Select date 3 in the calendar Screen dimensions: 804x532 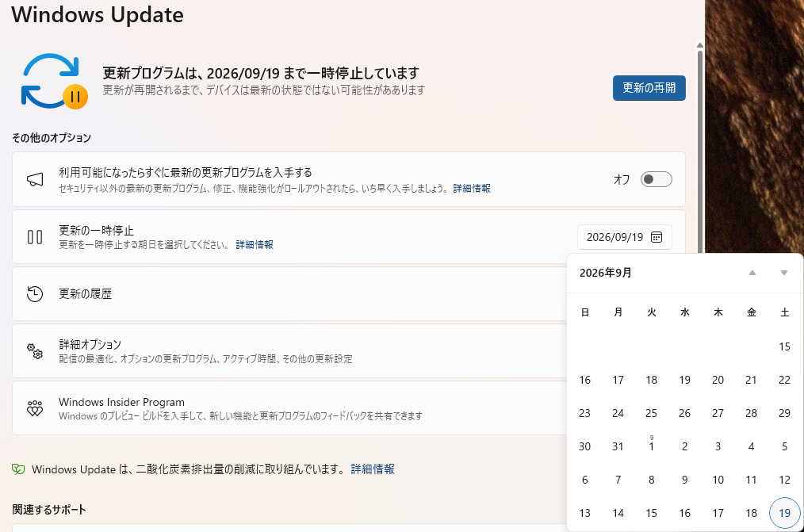[718, 446]
